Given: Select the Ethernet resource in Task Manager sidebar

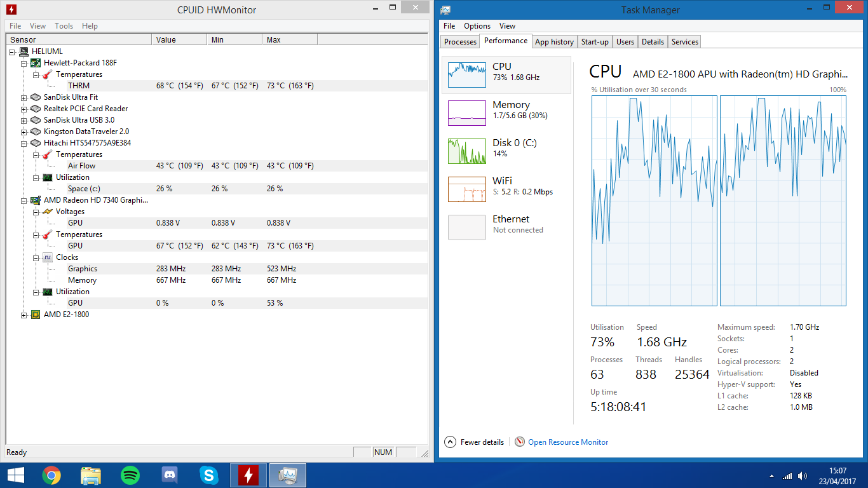Looking at the screenshot, I should click(x=506, y=227).
